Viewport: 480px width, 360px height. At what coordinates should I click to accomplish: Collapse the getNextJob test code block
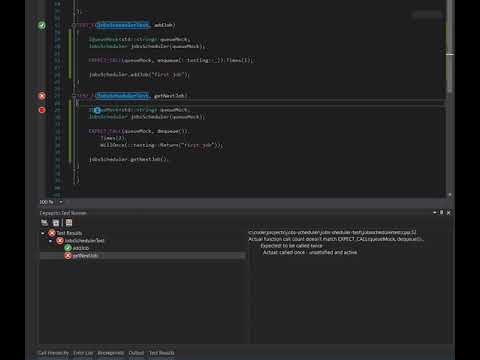coord(74,96)
